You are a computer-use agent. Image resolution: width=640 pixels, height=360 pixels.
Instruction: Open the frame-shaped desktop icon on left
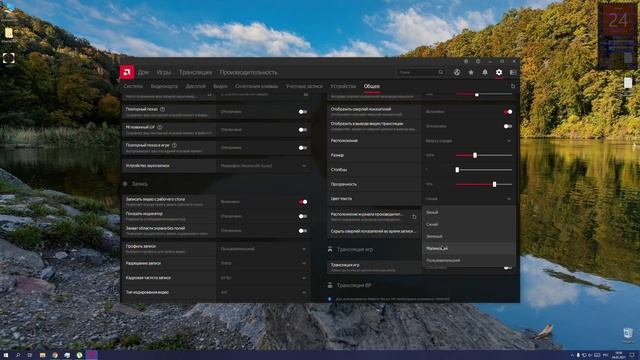tap(9, 58)
